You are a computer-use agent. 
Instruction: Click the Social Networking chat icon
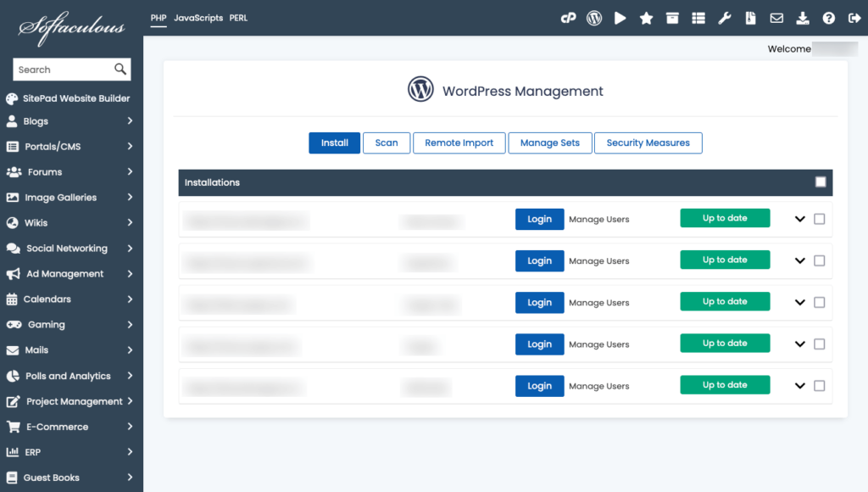(14, 249)
